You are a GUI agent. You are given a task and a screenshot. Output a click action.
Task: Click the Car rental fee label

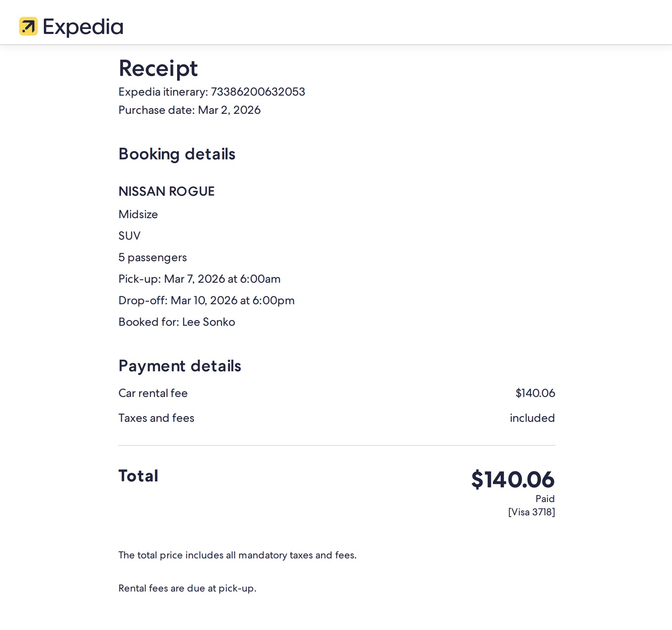click(x=153, y=393)
